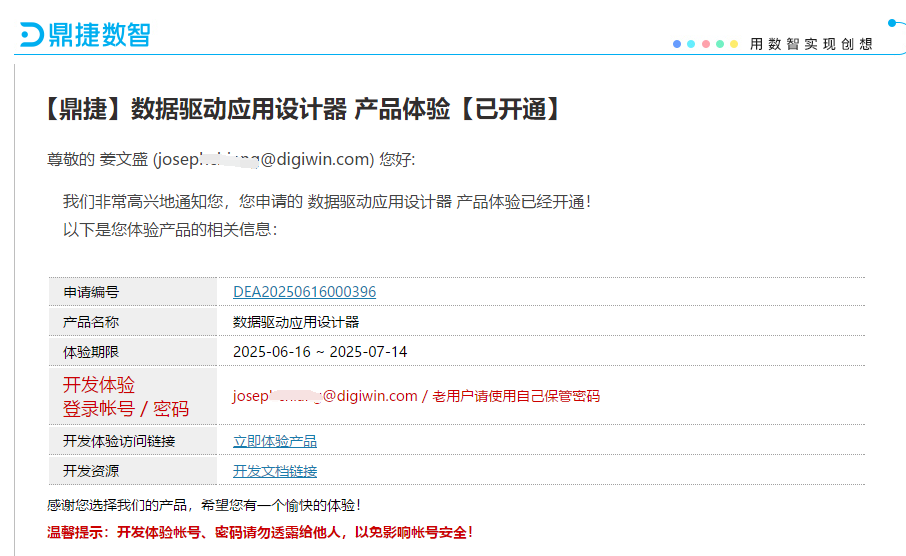Click the 申请编号 label cell

click(133, 292)
